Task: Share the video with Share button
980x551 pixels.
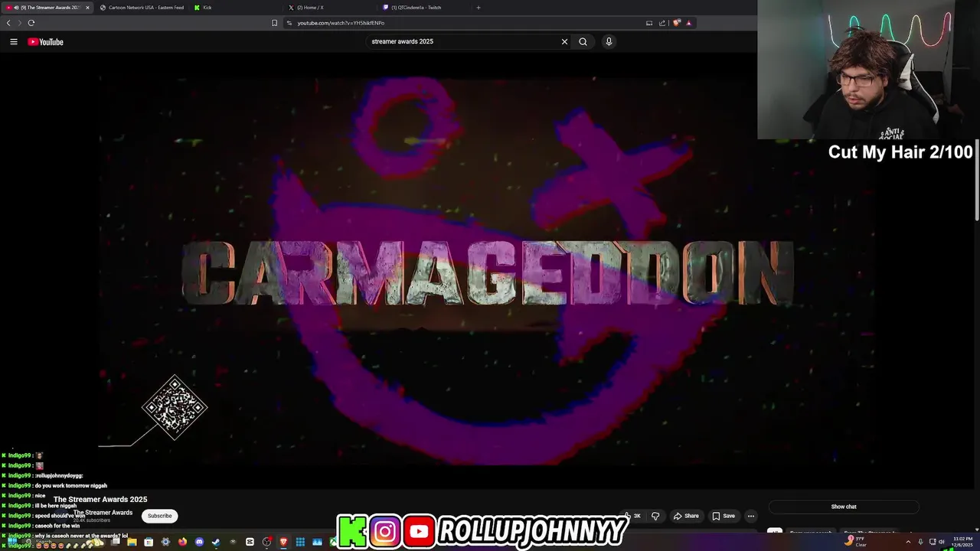Action: 686,516
